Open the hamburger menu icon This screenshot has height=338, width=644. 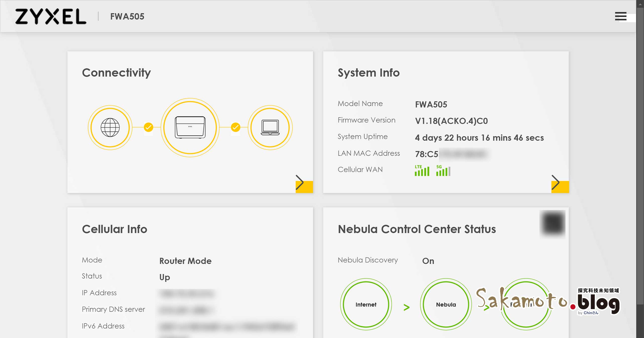point(621,16)
